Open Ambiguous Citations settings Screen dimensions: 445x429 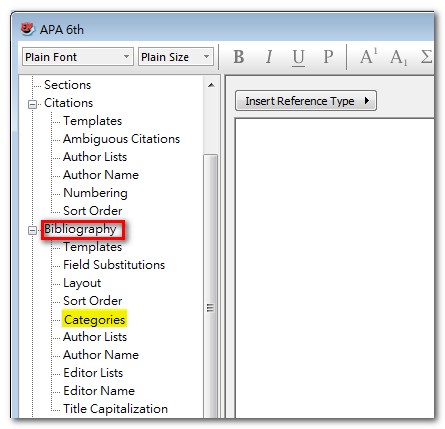click(x=121, y=139)
